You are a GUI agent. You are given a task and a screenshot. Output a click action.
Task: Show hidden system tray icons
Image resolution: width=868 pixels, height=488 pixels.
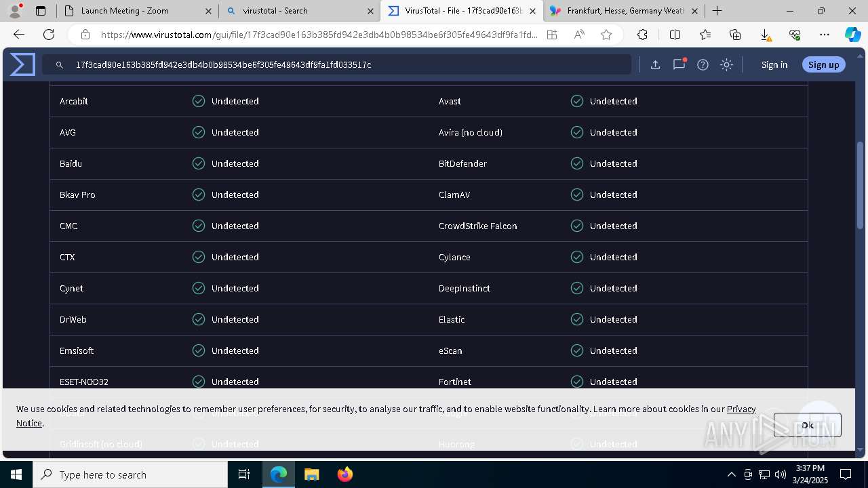731,474
